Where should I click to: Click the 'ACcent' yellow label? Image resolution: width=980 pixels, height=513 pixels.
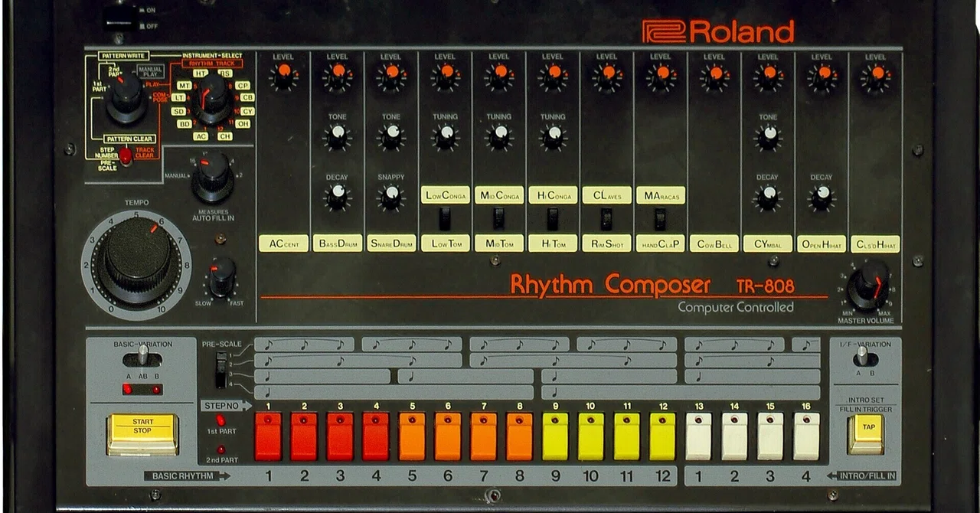pos(283,243)
